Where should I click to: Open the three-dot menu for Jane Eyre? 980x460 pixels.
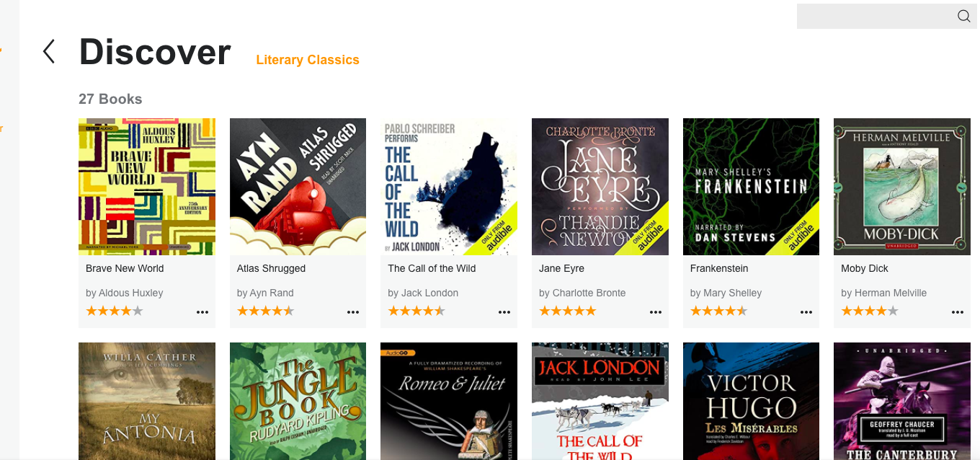coord(656,312)
